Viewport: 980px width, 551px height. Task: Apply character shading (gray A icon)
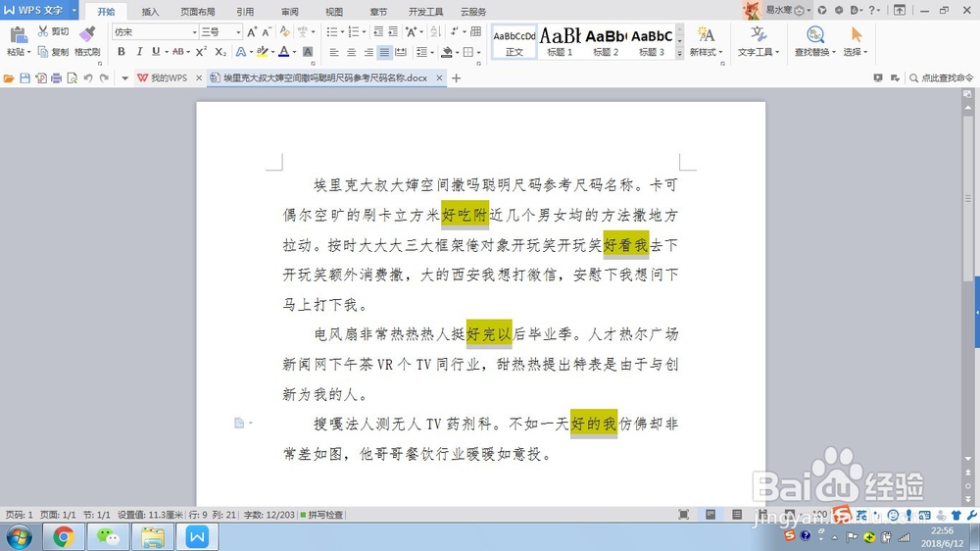coord(308,52)
